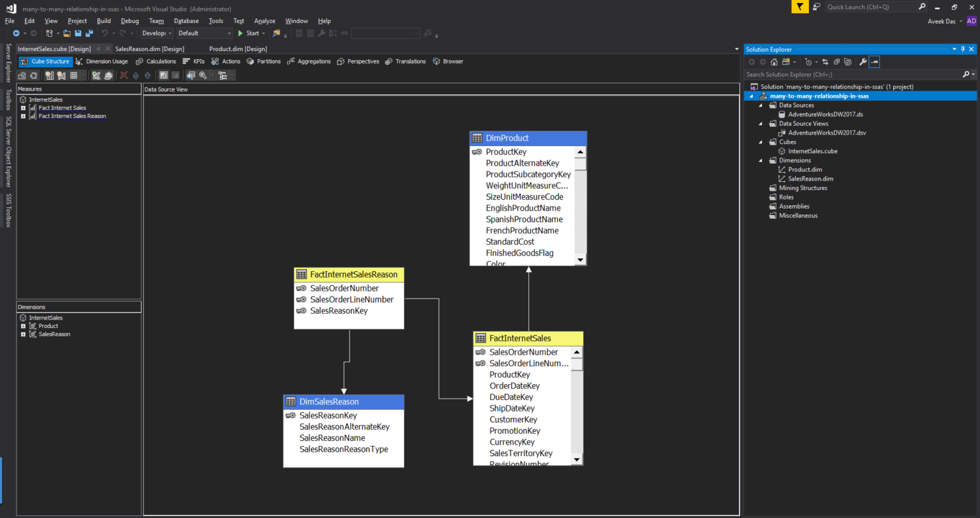
Task: Open the Database menu
Action: [186, 20]
